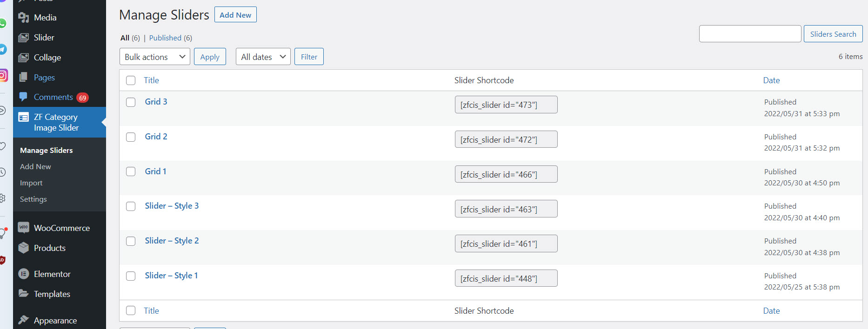Open the All dates dropdown
The image size is (868, 329).
[x=263, y=57]
